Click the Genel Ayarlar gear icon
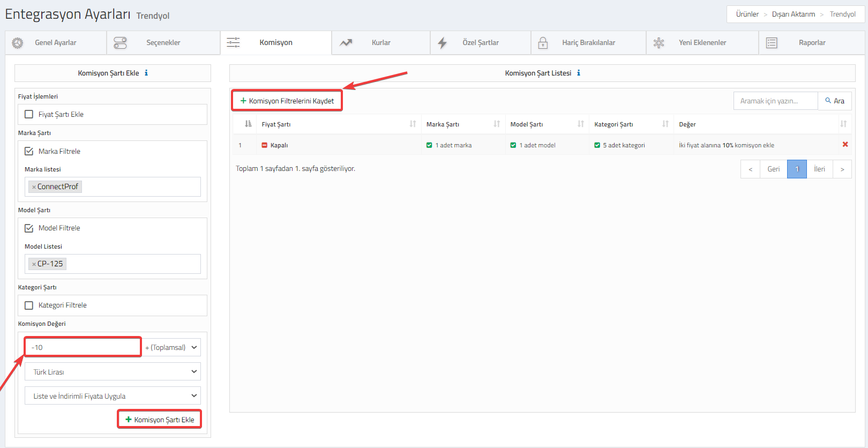The width and height of the screenshot is (868, 448). (x=18, y=43)
